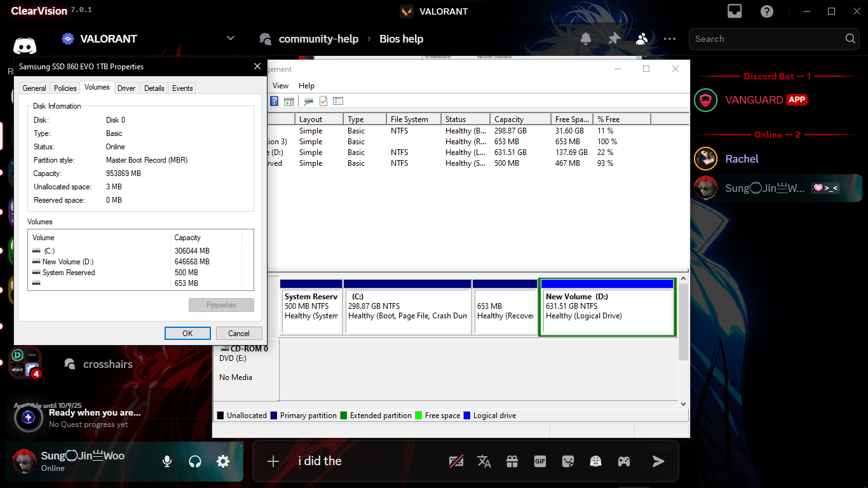Screen dimensions: 868x488
Task: Switch to the Driver tab
Action: point(126,88)
